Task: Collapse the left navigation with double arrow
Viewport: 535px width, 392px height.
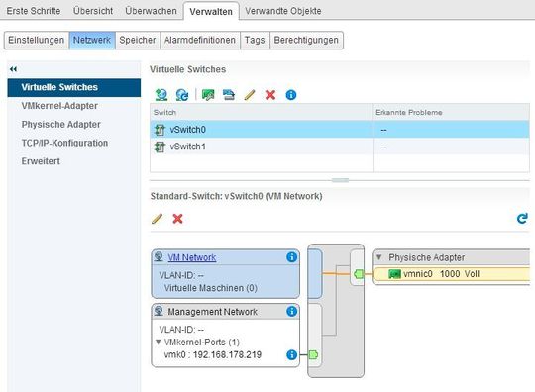Action: [13, 69]
